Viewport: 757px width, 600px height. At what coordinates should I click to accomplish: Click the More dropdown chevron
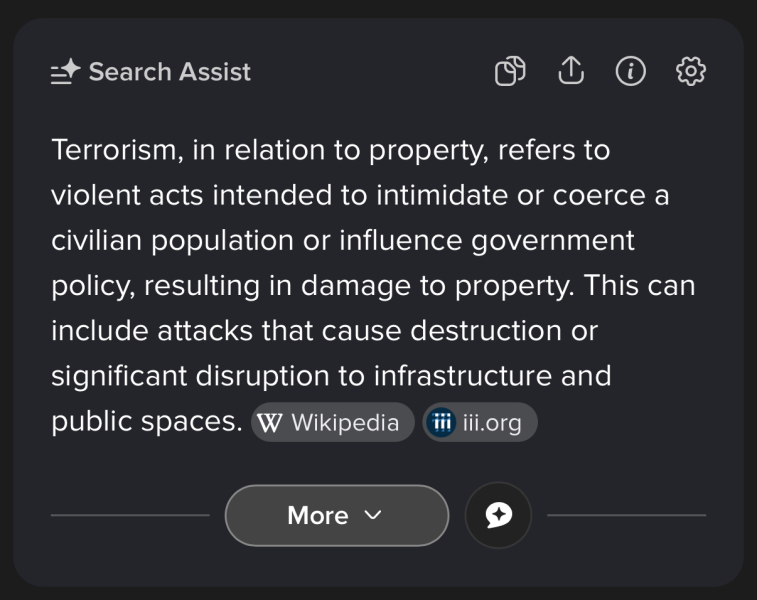pyautogui.click(x=373, y=515)
